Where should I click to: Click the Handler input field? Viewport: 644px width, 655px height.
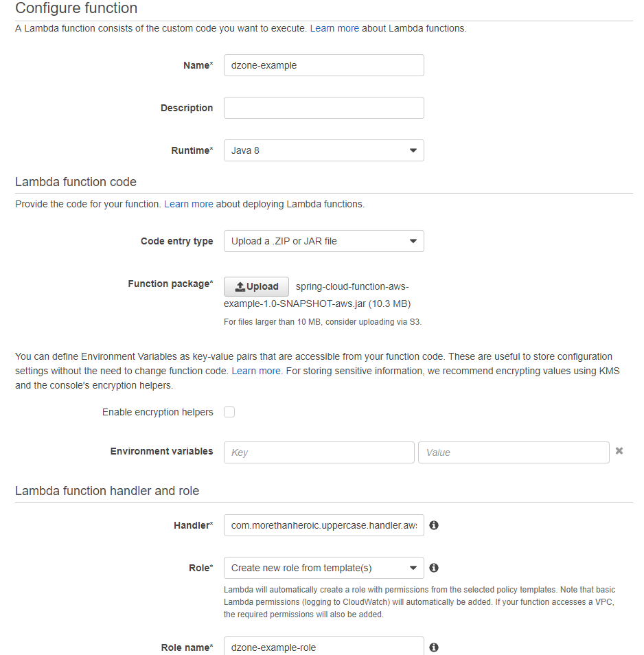click(323, 525)
